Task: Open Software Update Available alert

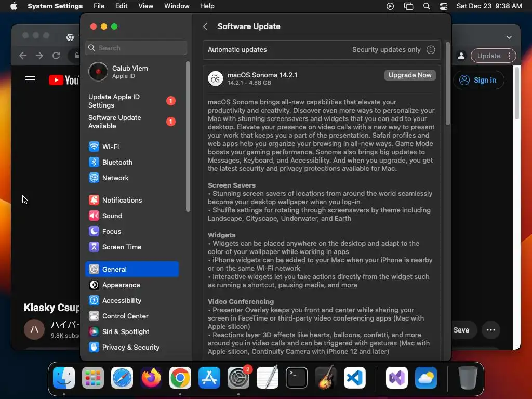Action: [131, 122]
